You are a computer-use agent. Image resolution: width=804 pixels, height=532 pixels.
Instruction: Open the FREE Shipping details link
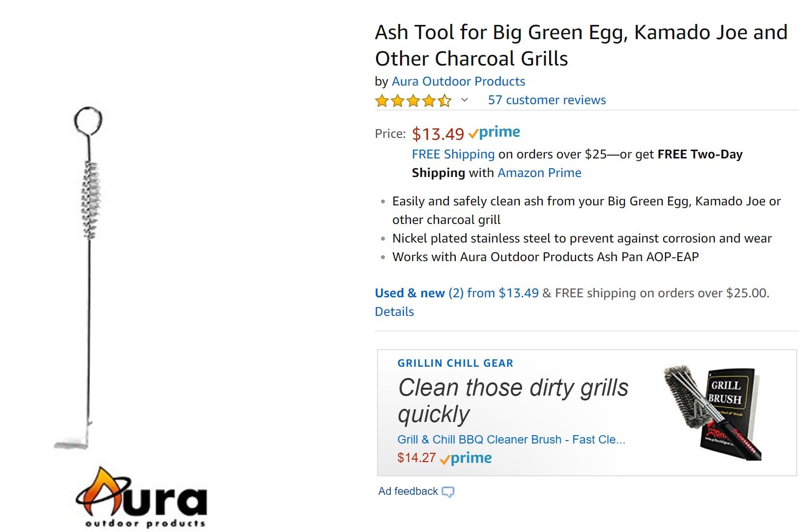tap(453, 155)
